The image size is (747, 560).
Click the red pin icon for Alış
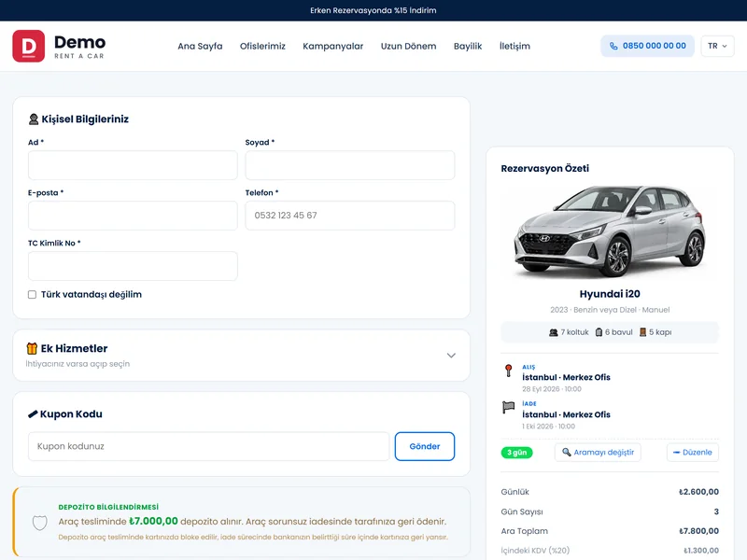coord(508,371)
